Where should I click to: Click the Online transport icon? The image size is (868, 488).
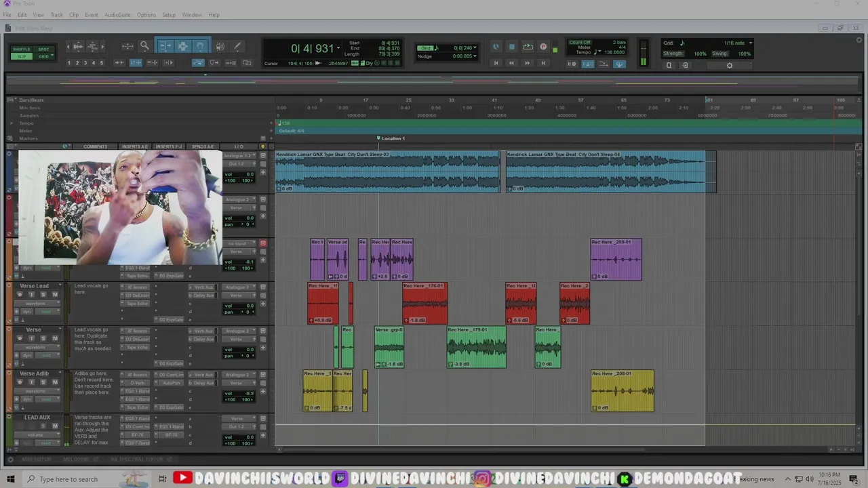click(496, 47)
